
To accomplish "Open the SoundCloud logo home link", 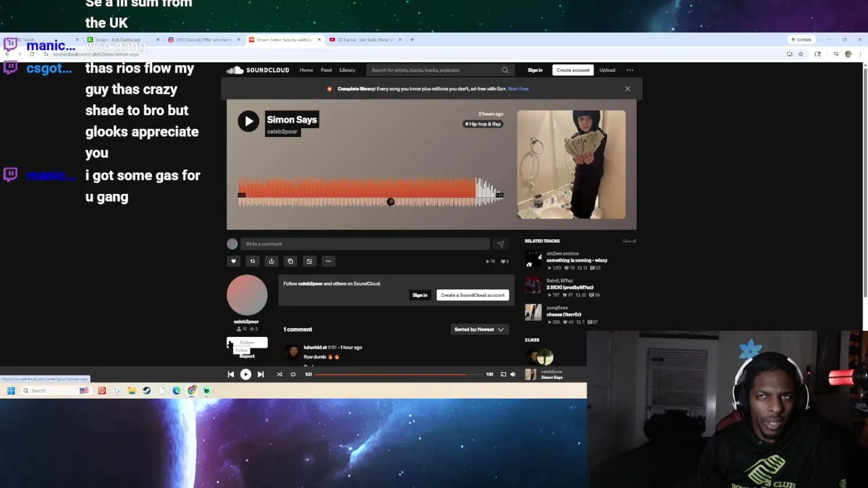I will (258, 70).
